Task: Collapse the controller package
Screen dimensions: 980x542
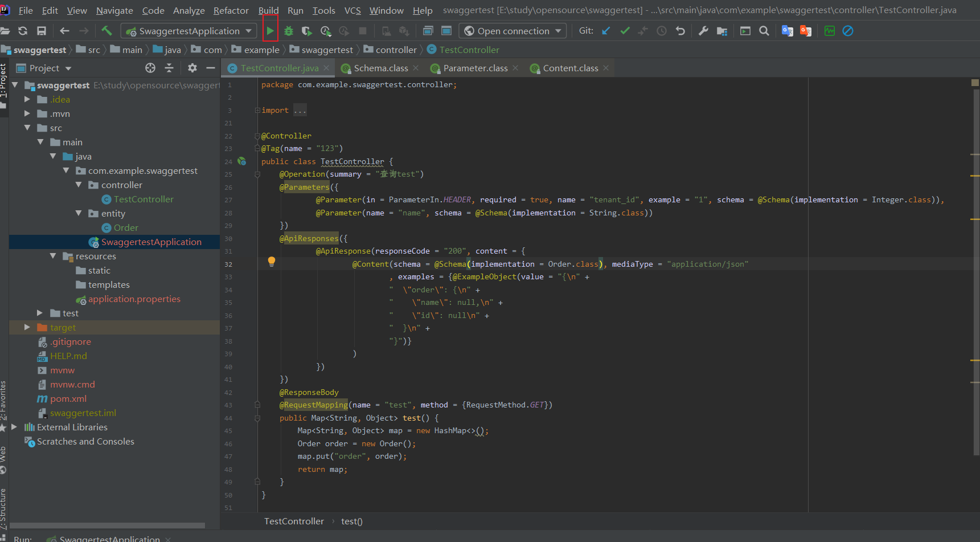Action: click(x=79, y=185)
